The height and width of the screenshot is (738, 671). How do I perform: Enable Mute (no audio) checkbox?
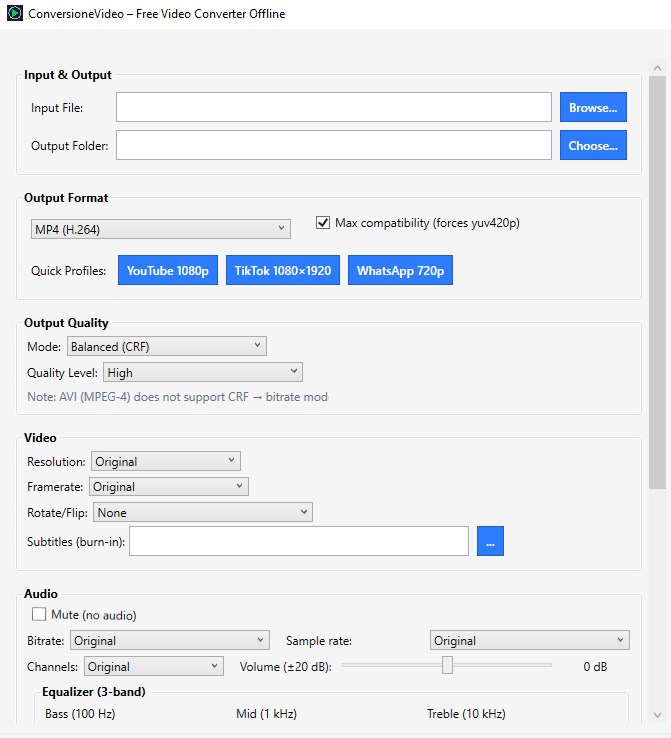tap(39, 614)
